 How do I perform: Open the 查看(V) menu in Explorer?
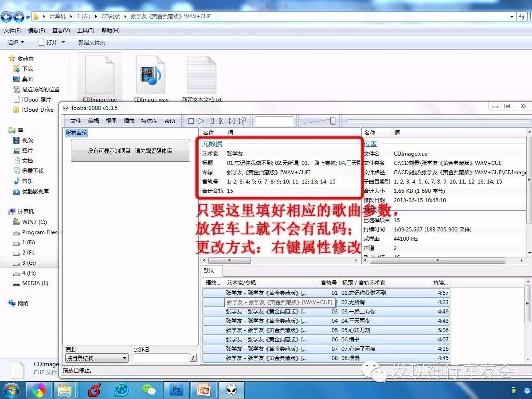pyautogui.click(x=61, y=31)
